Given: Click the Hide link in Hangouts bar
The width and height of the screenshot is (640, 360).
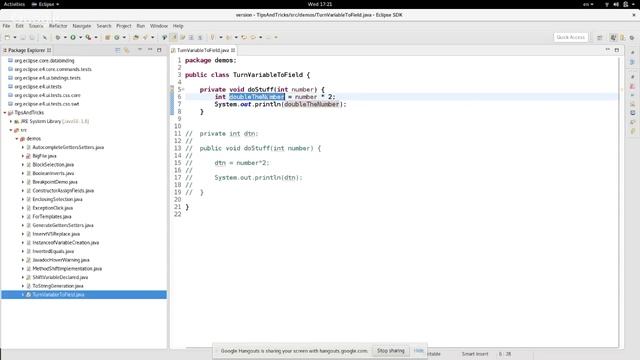Looking at the screenshot, I should [x=419, y=351].
